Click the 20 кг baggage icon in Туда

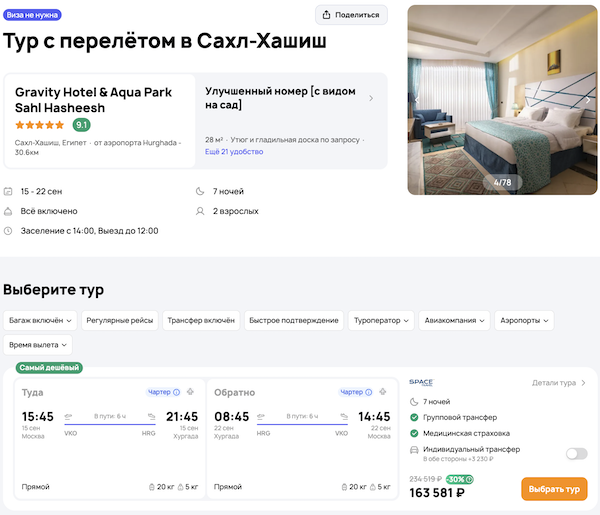coord(150,487)
